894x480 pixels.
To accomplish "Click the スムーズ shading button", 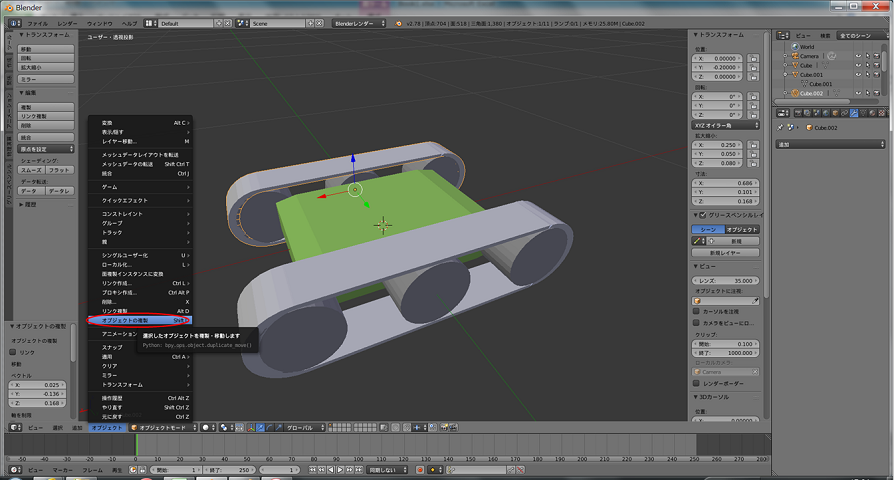I will pos(31,170).
